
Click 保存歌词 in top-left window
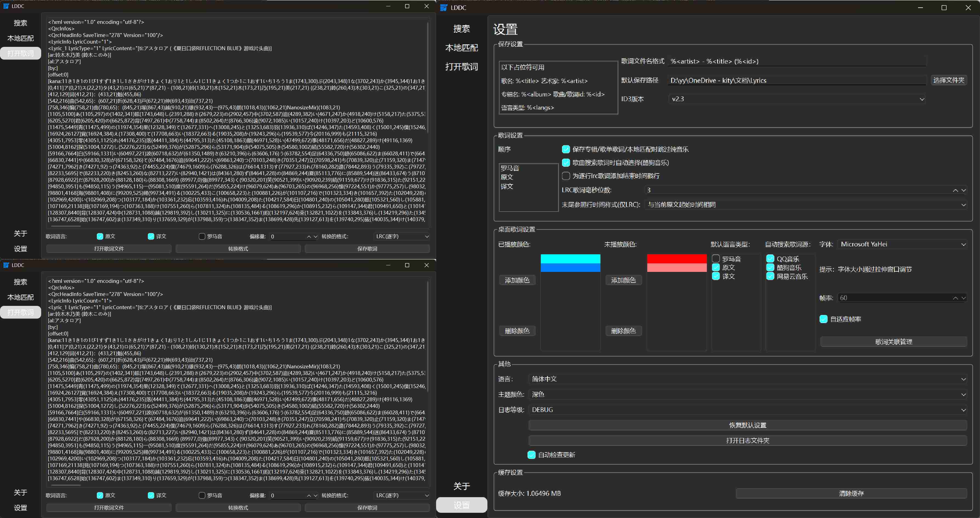(x=367, y=249)
